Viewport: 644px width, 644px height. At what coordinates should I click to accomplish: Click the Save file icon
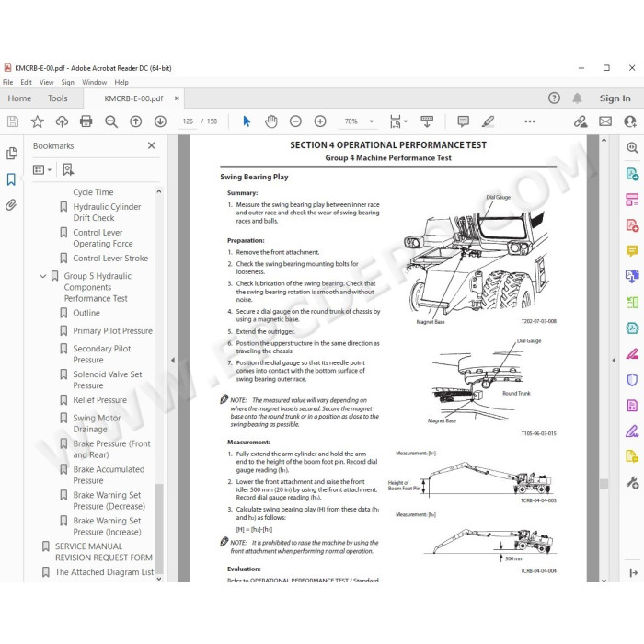pyautogui.click(x=13, y=121)
